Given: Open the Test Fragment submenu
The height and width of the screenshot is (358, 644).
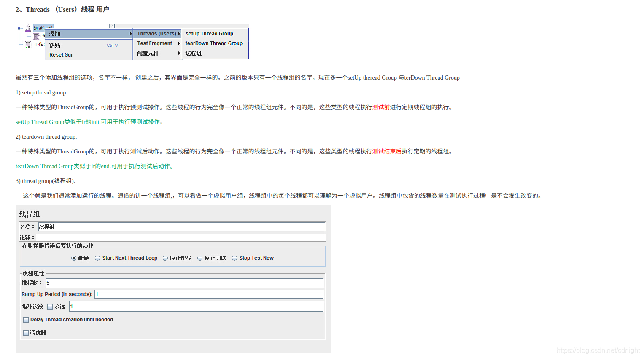Looking at the screenshot, I should coord(157,43).
